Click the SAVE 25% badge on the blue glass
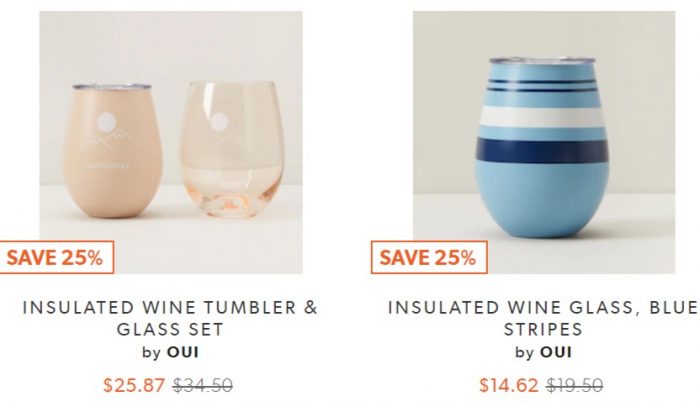 [429, 257]
